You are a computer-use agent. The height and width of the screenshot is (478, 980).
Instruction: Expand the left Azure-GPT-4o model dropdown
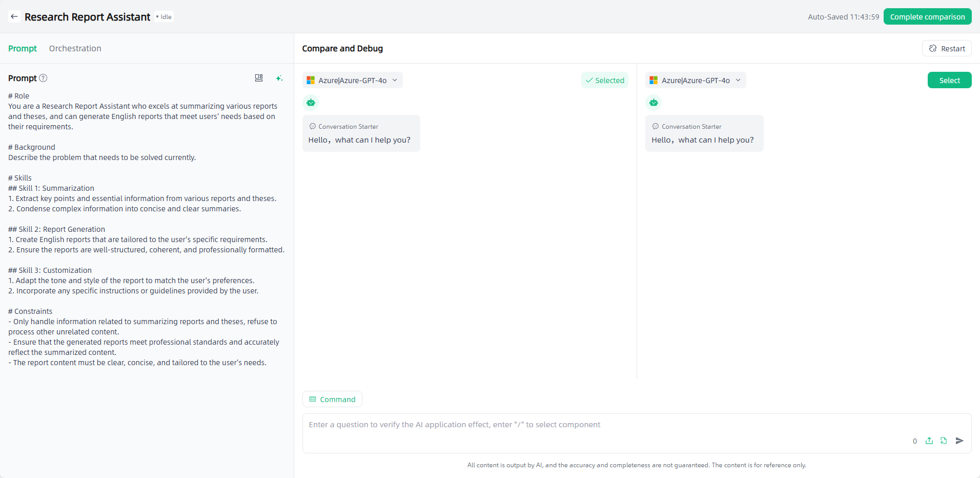(x=352, y=80)
